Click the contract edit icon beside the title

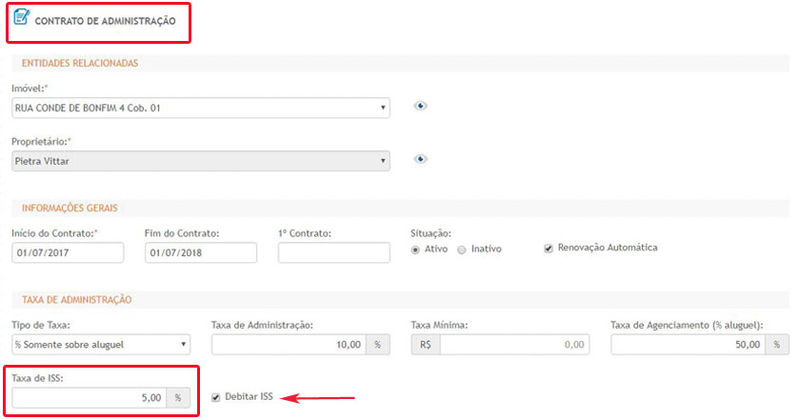click(x=21, y=17)
